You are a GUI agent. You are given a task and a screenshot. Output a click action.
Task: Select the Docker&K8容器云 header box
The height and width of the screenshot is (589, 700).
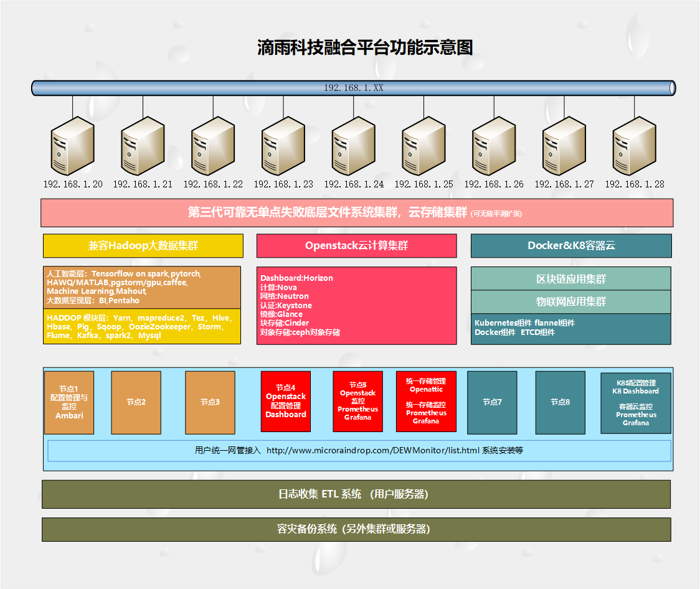[571, 246]
